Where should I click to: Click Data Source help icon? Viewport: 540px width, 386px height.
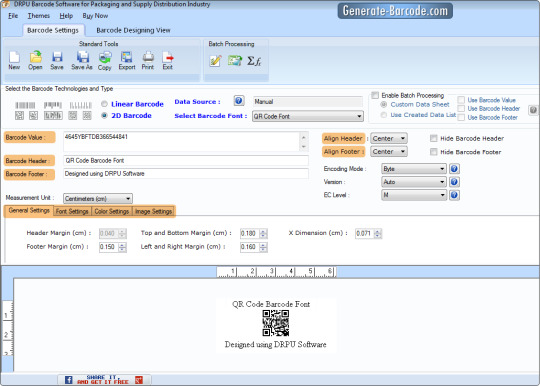[x=239, y=101]
